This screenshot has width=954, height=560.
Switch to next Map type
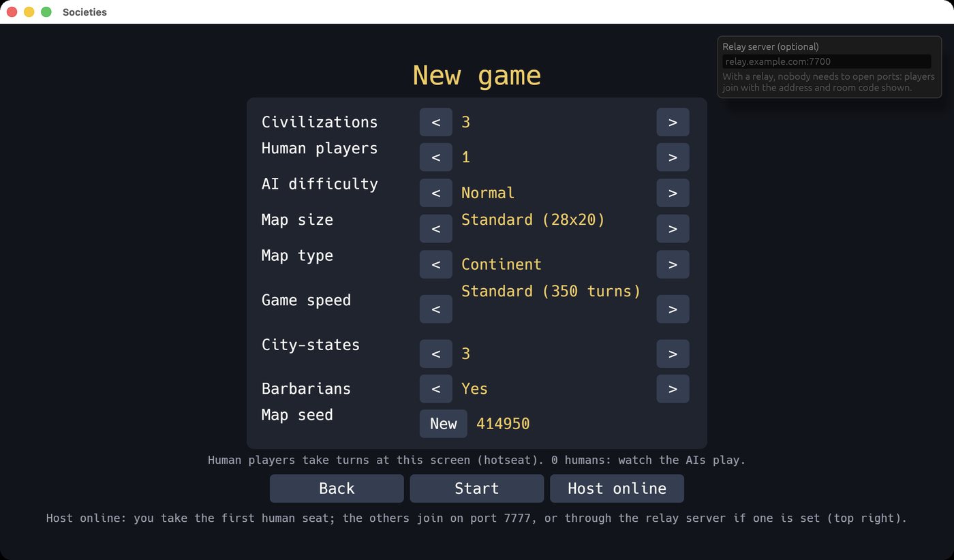673,264
